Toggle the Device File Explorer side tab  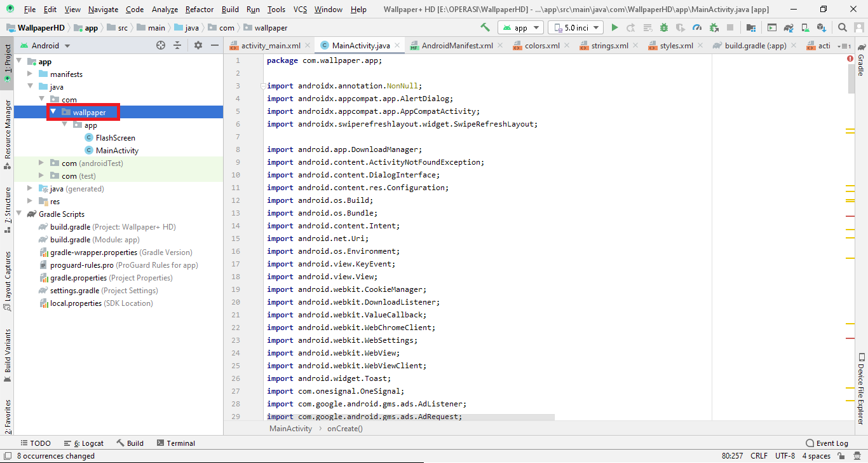[861, 389]
